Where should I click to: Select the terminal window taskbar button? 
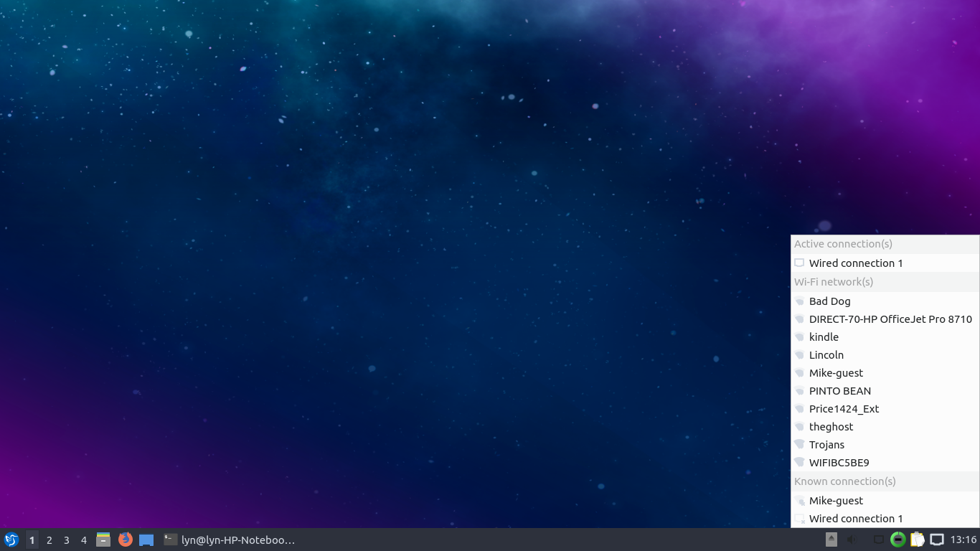pos(230,540)
